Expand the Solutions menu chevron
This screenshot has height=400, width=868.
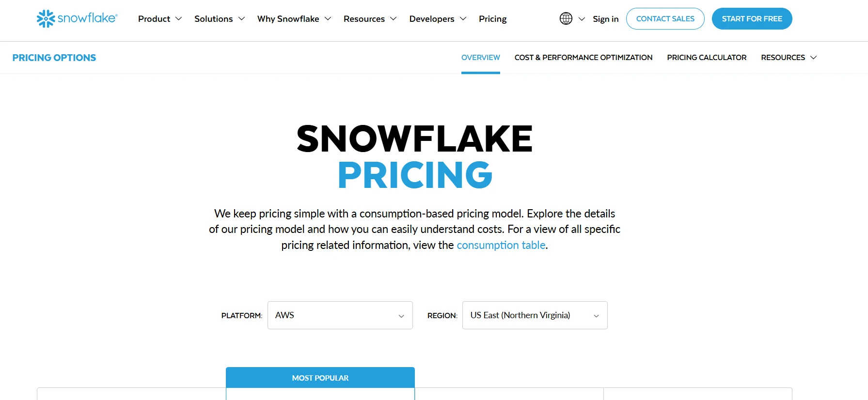click(x=241, y=18)
